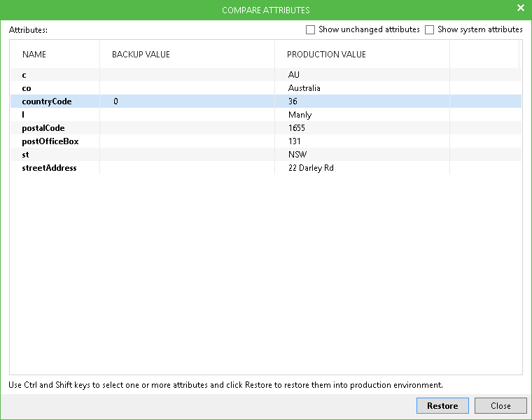532x420 pixels.
Task: Click the Restore button
Action: tap(442, 406)
